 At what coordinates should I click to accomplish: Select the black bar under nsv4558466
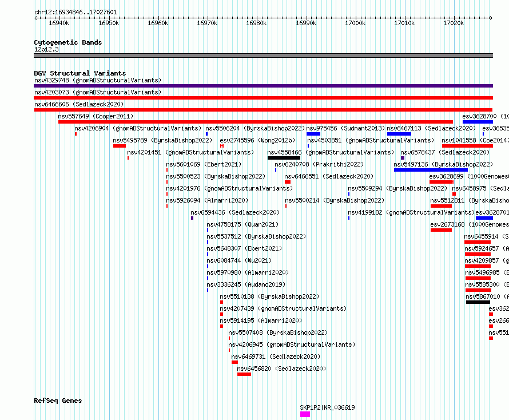[284, 158]
